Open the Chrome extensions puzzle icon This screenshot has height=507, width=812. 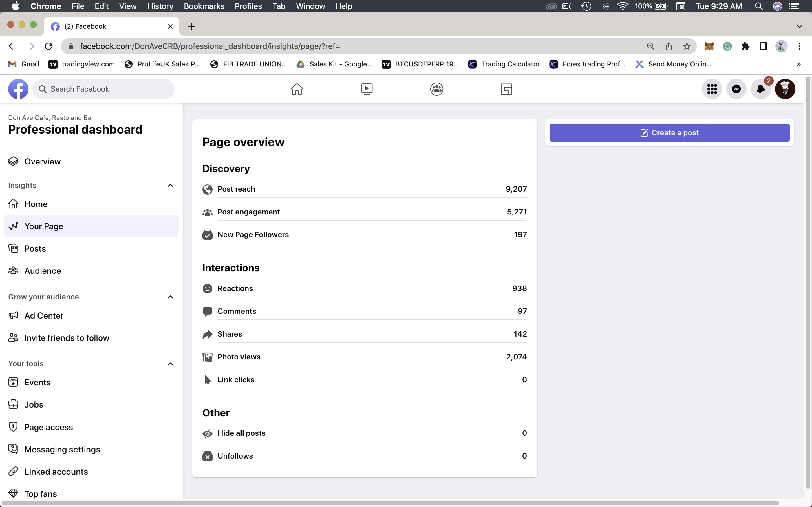click(x=745, y=46)
